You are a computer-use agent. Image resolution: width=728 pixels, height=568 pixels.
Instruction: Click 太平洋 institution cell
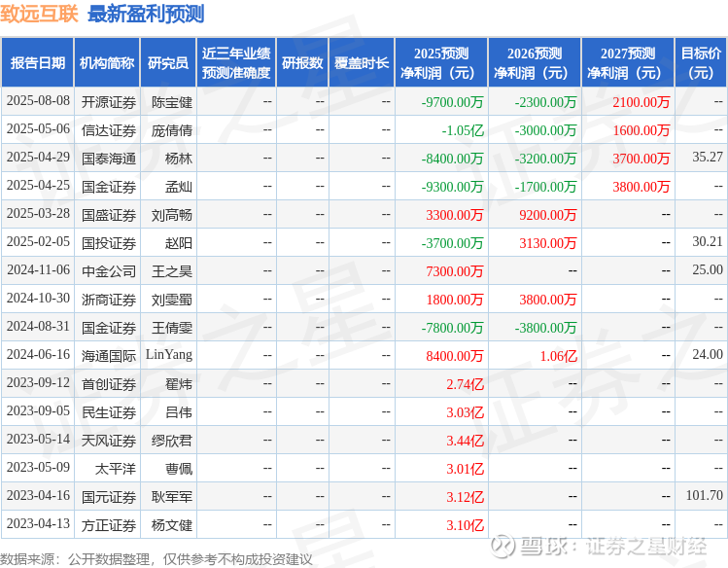coord(116,469)
